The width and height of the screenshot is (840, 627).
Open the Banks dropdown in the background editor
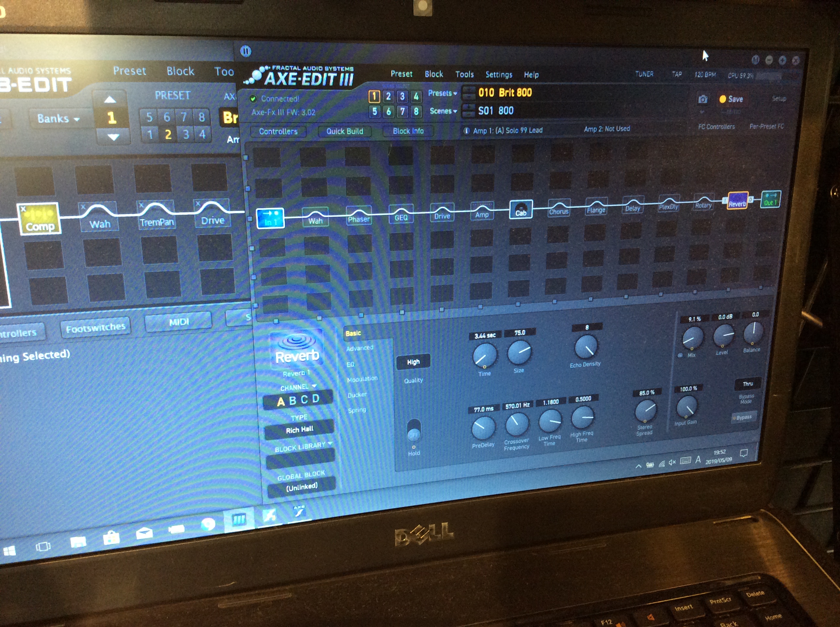tap(58, 119)
